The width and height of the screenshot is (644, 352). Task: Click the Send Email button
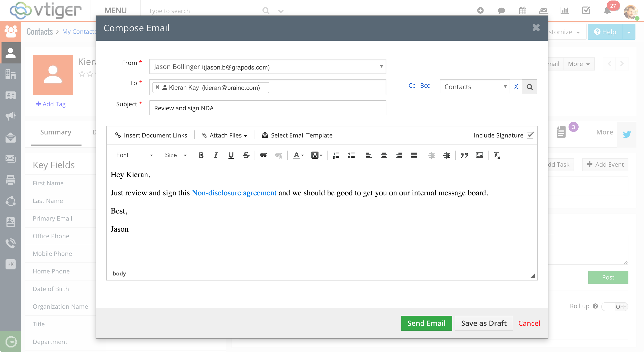click(426, 323)
